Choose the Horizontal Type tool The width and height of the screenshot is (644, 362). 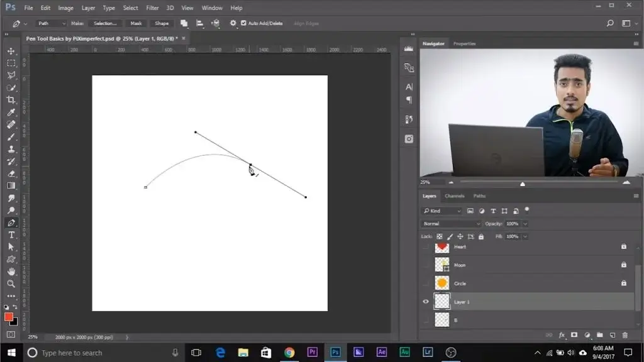(x=11, y=234)
